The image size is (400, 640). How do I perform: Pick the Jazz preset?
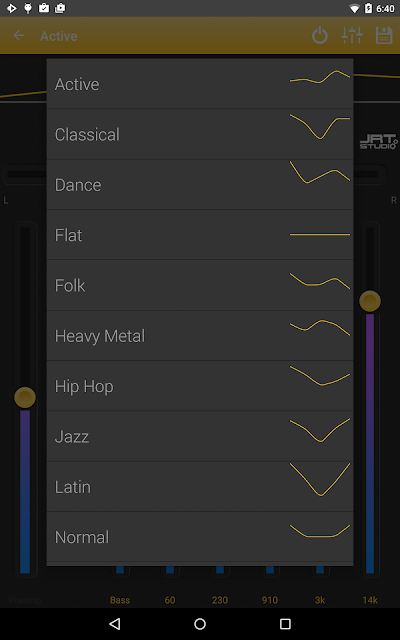pyautogui.click(x=200, y=436)
